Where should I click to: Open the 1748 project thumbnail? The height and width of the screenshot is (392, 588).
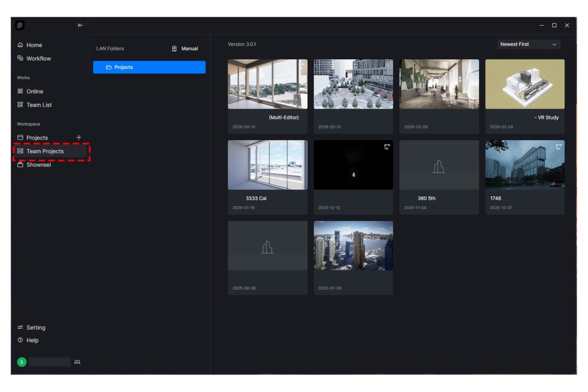coord(525,165)
